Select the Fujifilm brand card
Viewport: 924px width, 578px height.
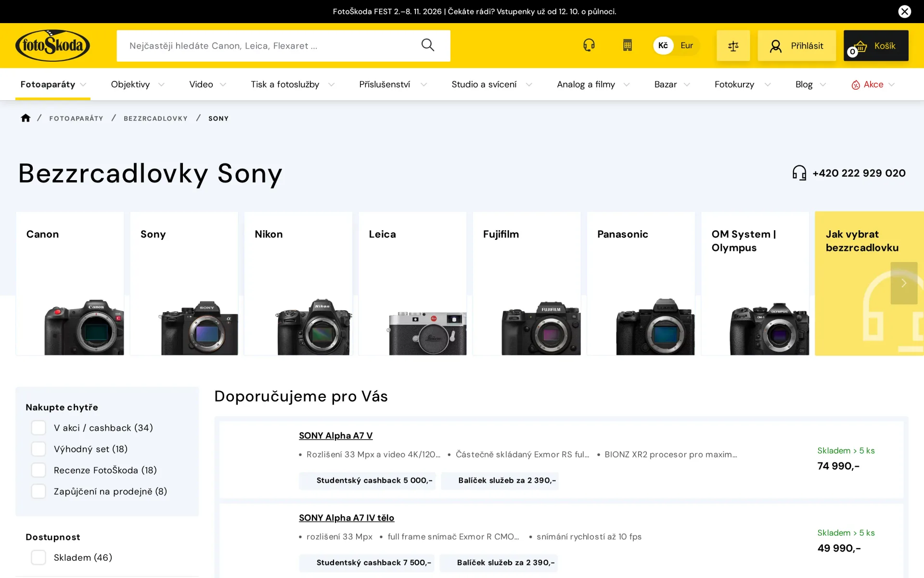click(x=526, y=283)
